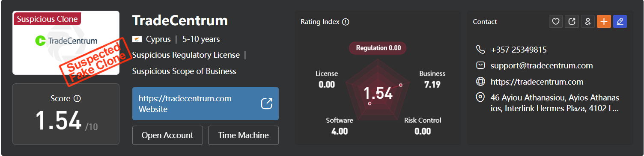Click the TradeCentrum broker title
Image resolution: width=644 pixels, height=156 pixels.
tap(180, 21)
